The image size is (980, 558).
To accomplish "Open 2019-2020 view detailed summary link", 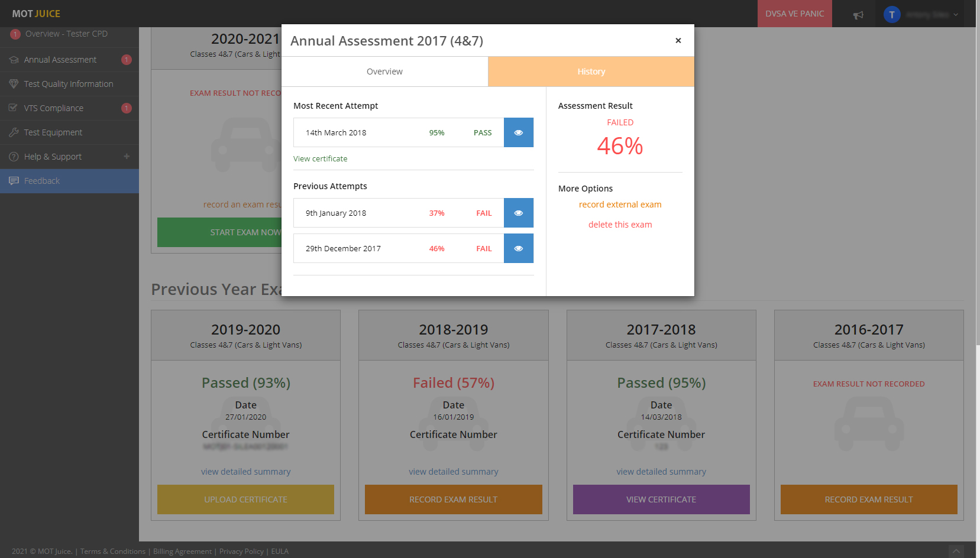I will (245, 472).
